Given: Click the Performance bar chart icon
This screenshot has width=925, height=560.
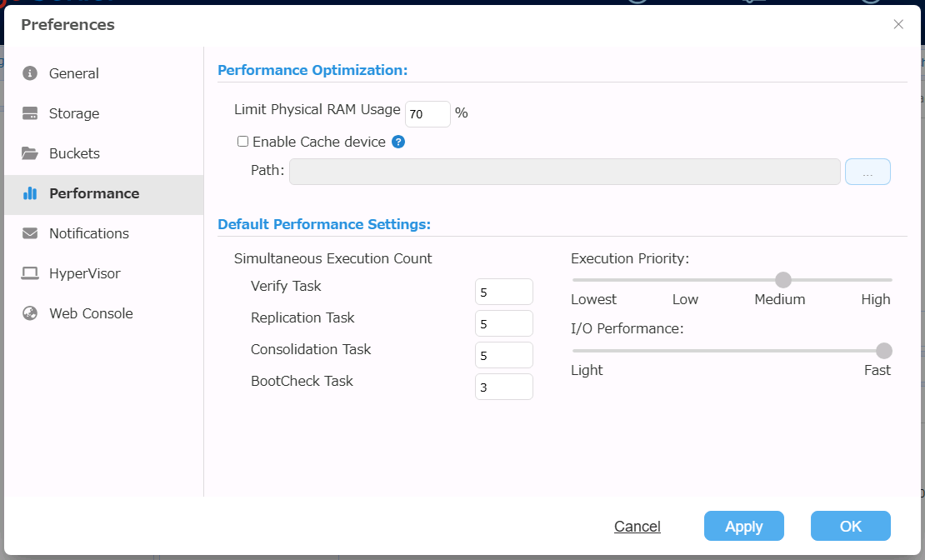Looking at the screenshot, I should click(x=30, y=193).
